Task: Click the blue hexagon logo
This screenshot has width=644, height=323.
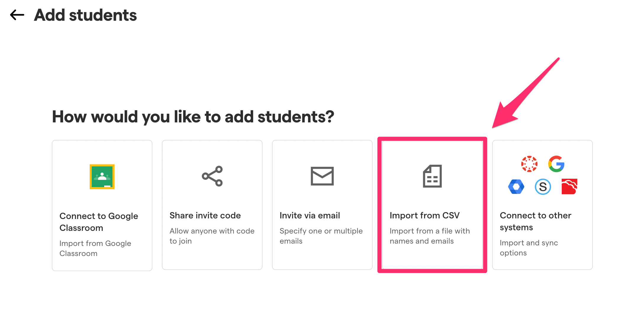Action: click(516, 187)
